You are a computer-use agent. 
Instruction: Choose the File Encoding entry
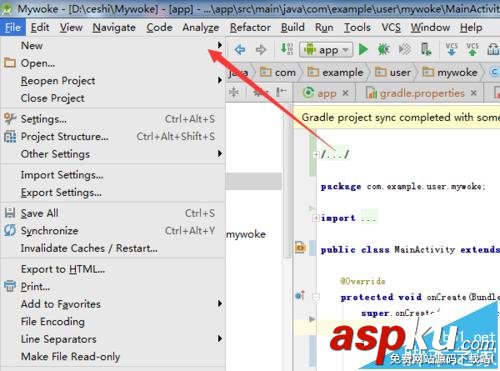pos(113,322)
